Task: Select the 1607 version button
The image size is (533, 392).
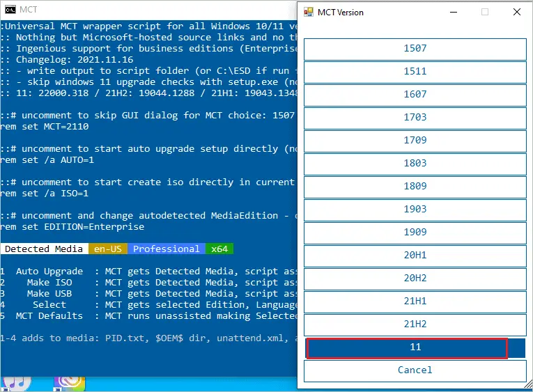Action: click(415, 95)
